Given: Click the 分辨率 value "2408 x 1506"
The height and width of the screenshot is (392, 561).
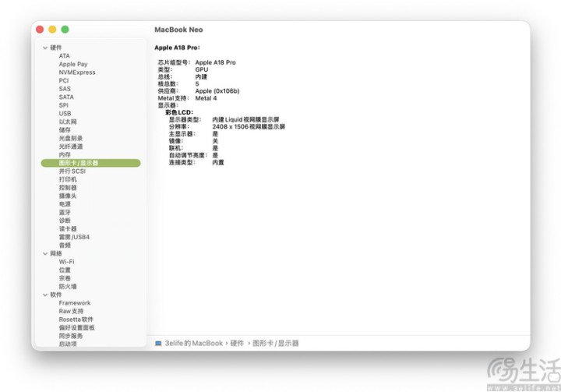Looking at the screenshot, I should 230,127.
